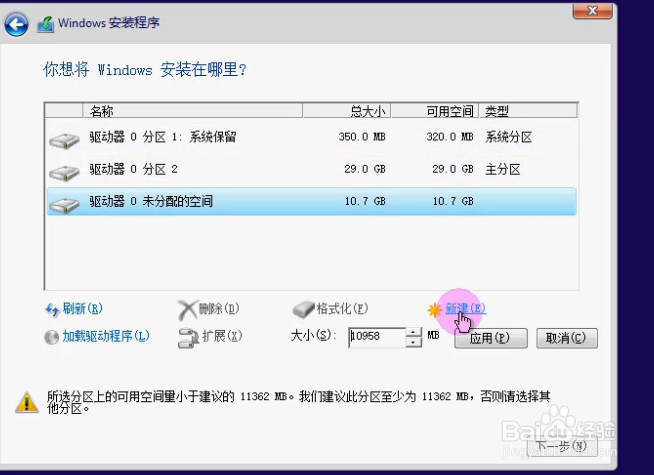Click the 删除 X icon
Image resolution: width=654 pixels, height=475 pixels.
(187, 310)
